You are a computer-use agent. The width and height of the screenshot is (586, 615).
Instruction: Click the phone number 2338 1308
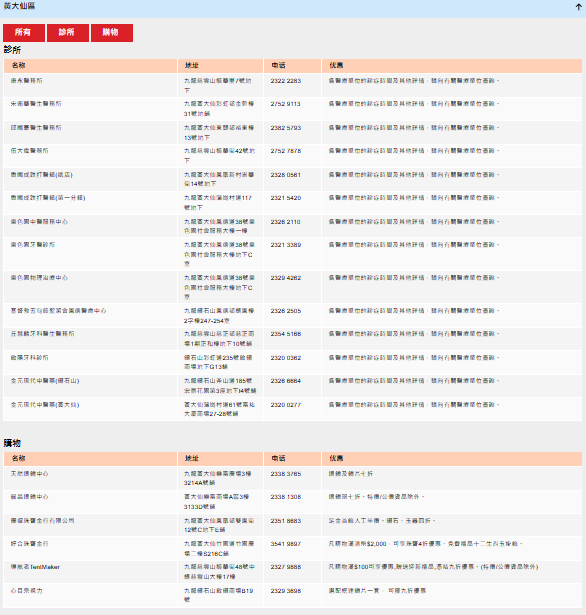pos(286,497)
